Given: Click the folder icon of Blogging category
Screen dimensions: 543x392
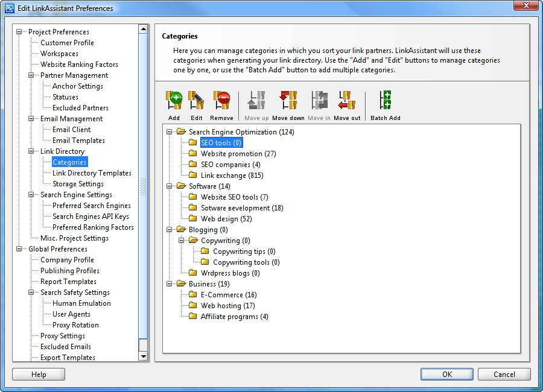Looking at the screenshot, I should 181,229.
